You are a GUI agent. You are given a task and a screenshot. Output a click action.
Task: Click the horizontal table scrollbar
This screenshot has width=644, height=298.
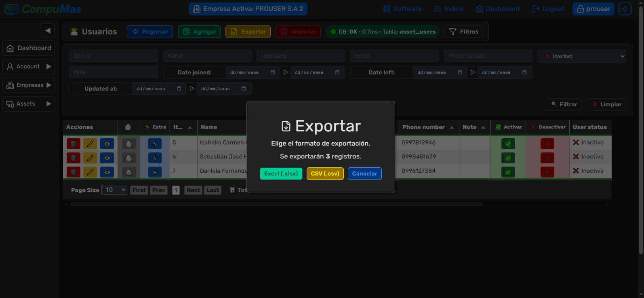(276, 204)
